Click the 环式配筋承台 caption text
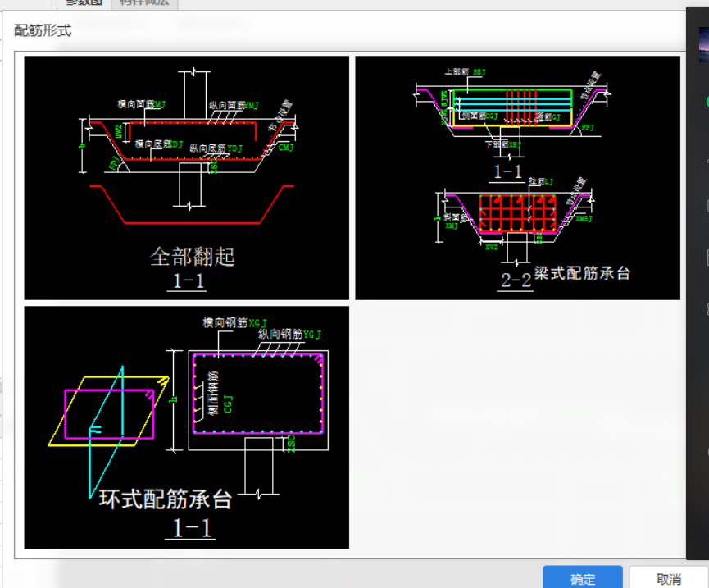Screen dimensions: 709x588 (166, 499)
